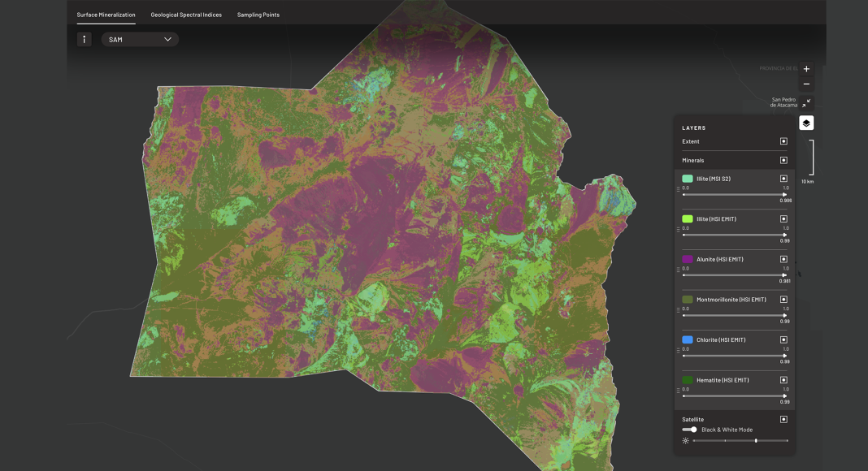Switch off Black & White Mode

[690, 430]
